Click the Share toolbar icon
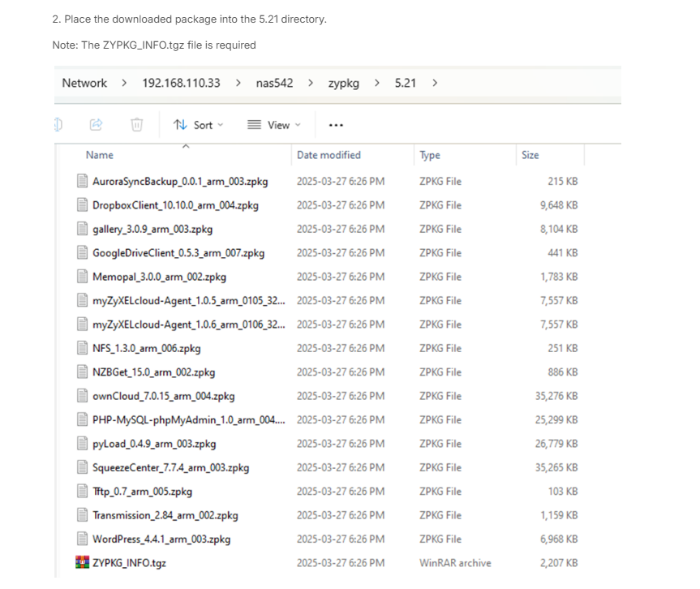 tap(96, 125)
